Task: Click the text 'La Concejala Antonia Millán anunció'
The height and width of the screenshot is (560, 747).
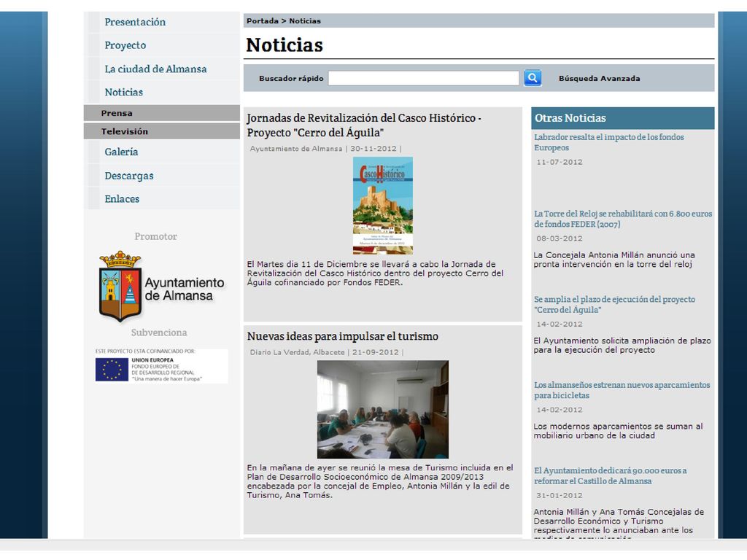Action: [614, 260]
